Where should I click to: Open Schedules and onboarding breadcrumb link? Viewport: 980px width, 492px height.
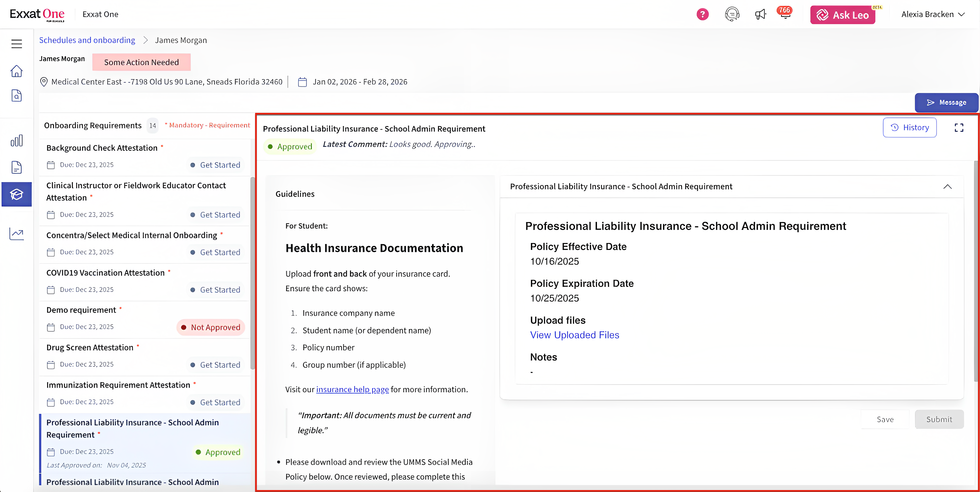pyautogui.click(x=87, y=40)
